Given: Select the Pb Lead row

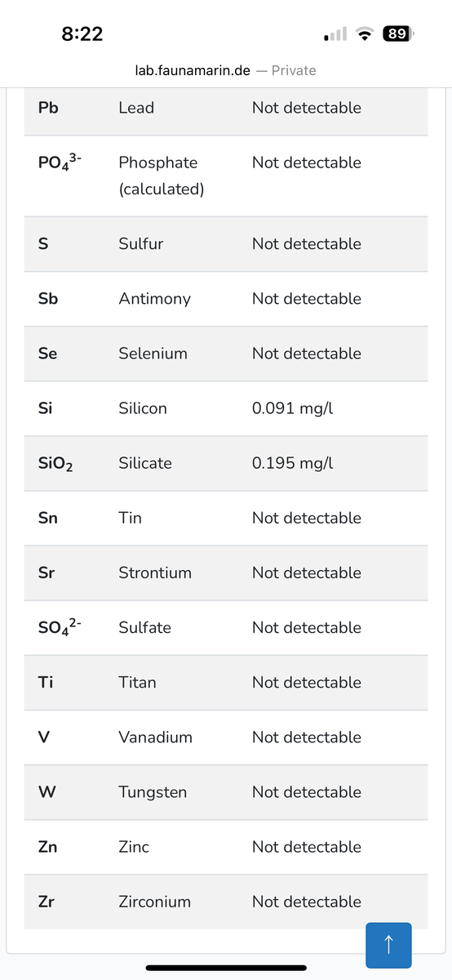Looking at the screenshot, I should click(x=226, y=108).
